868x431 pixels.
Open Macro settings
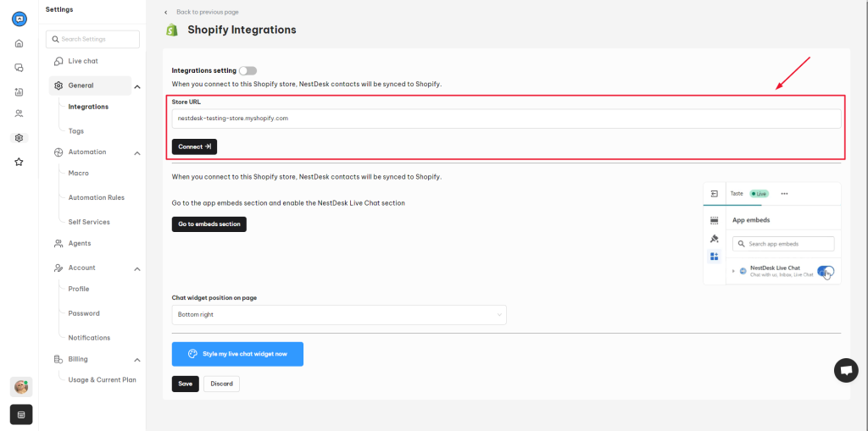78,174
